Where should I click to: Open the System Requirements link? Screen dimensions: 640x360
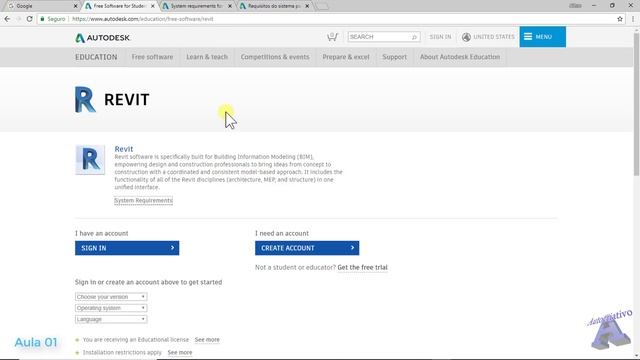click(x=143, y=200)
